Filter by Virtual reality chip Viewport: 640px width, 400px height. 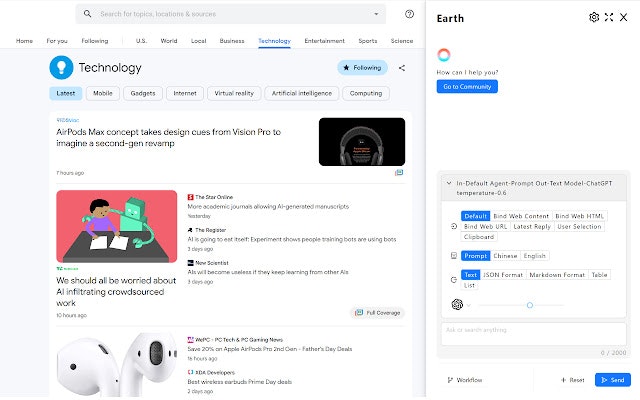coord(234,93)
